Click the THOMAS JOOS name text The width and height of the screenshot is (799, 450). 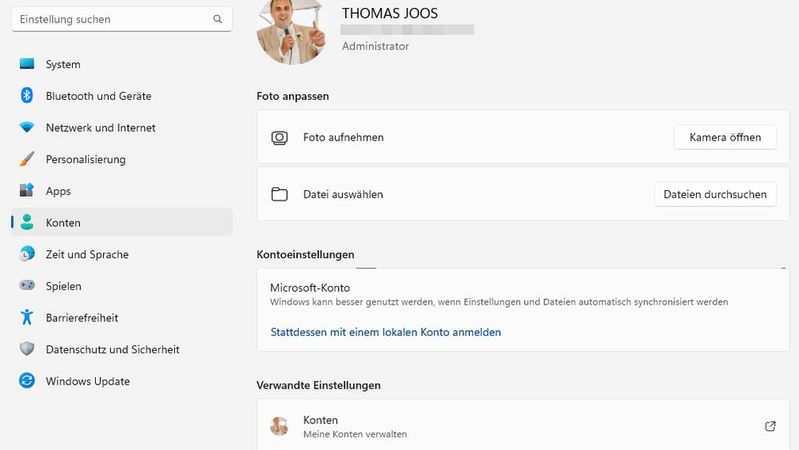coord(389,13)
